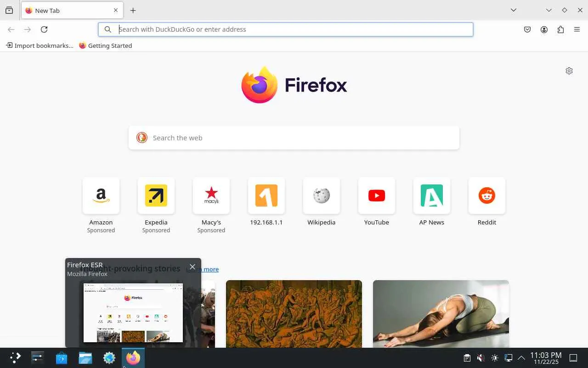Open the display brightness tray icon

(494, 358)
